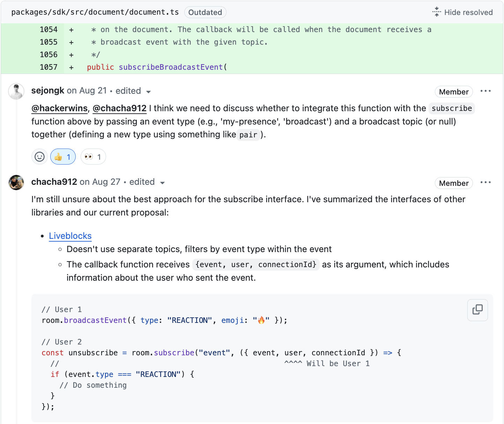Viewport: 504px width, 424px height.
Task: Open @chacha912 mention profile
Action: click(119, 108)
